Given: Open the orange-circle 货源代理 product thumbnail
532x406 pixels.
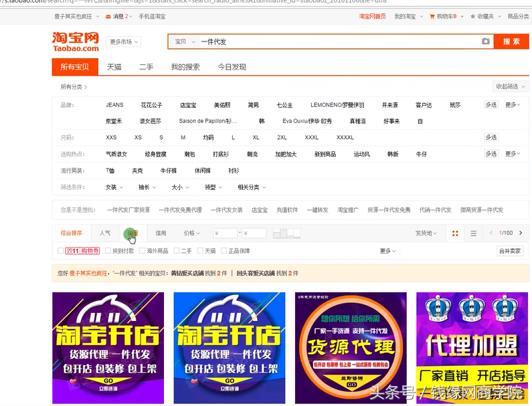Looking at the screenshot, I should [x=351, y=348].
